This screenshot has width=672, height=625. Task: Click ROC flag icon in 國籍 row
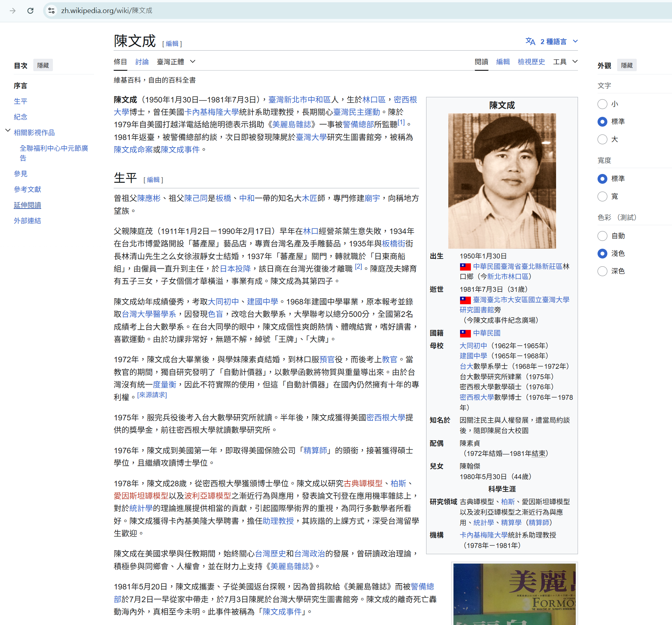465,334
